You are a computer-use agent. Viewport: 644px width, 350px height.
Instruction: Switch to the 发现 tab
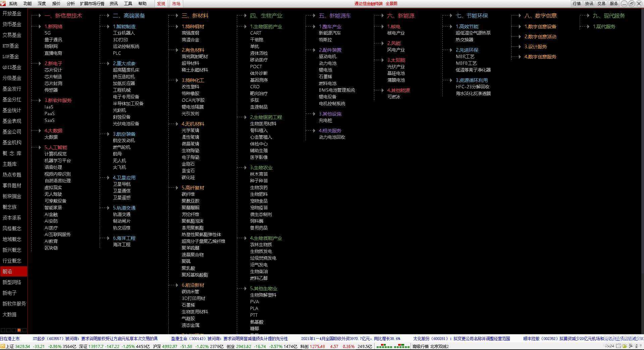[161, 4]
